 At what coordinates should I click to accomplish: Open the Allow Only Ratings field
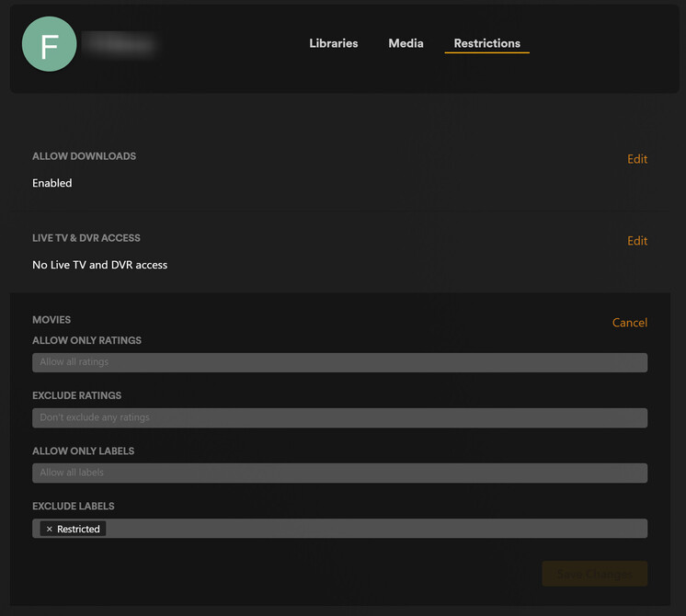[x=339, y=362]
